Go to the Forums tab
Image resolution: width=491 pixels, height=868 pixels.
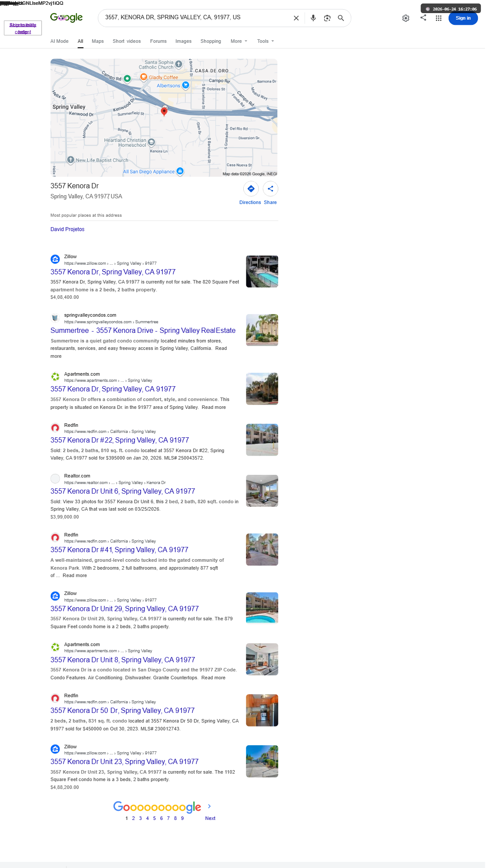pos(158,41)
